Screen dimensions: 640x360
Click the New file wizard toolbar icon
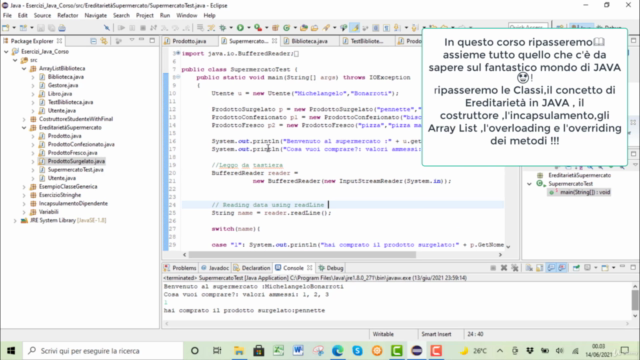click(x=6, y=28)
